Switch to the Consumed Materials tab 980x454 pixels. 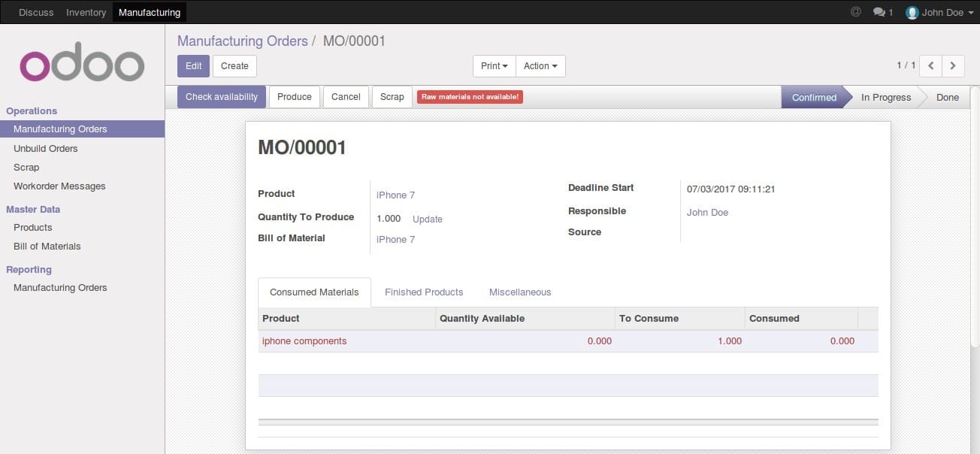(x=314, y=292)
